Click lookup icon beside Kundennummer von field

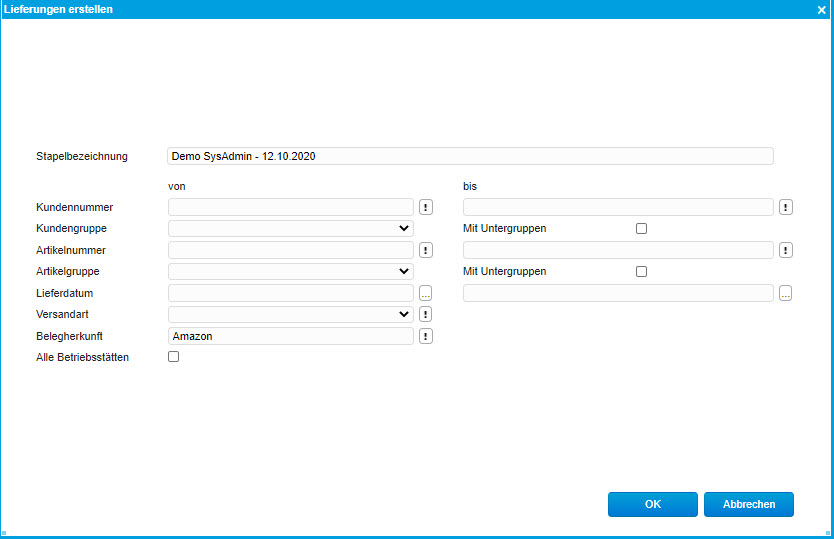425,207
